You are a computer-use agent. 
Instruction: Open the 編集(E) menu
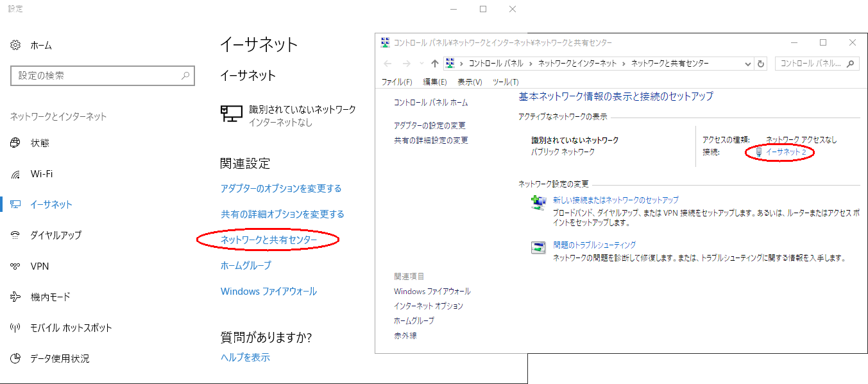(435, 82)
